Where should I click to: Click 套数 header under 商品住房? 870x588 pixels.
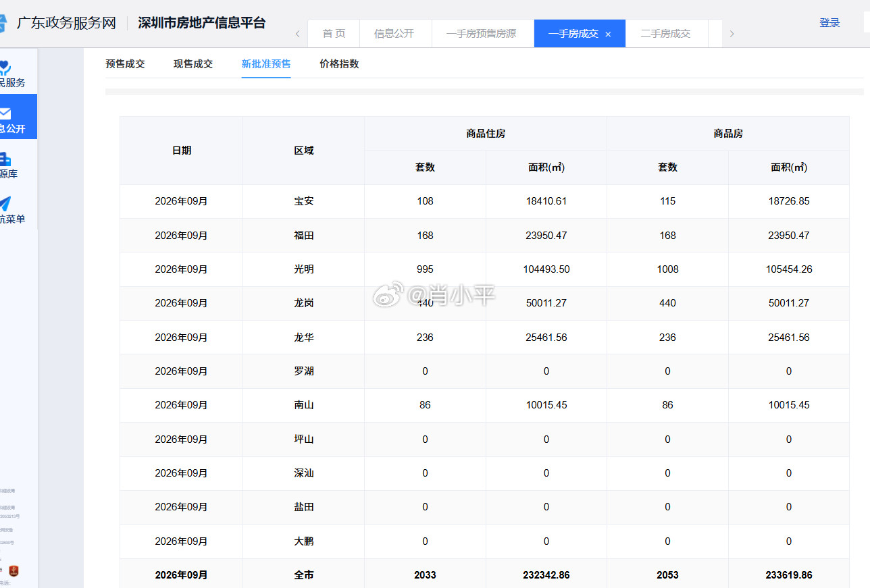pos(425,167)
